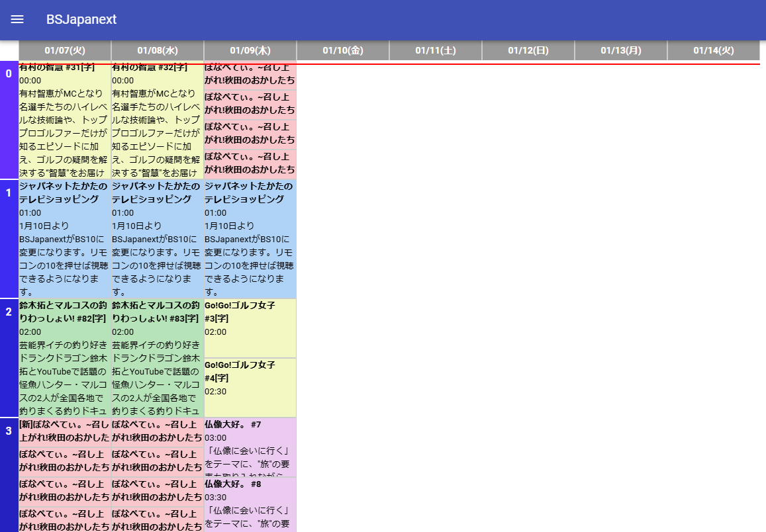Select the 01/07(火) date column header
The image size is (766, 532).
tap(65, 50)
